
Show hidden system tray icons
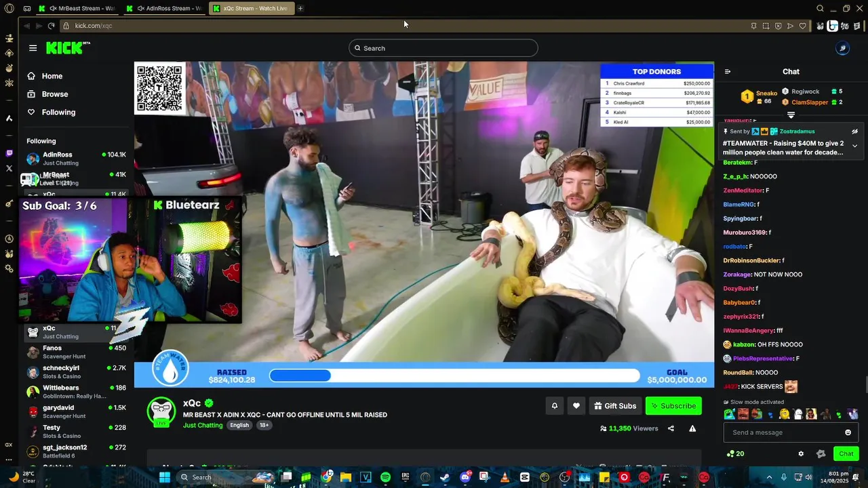(x=769, y=477)
